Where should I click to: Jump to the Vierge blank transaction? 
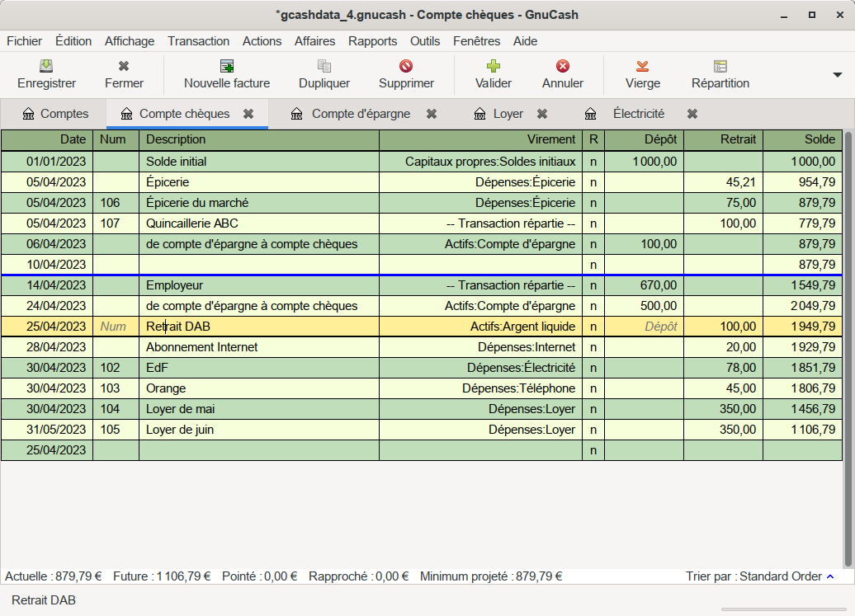click(x=642, y=67)
